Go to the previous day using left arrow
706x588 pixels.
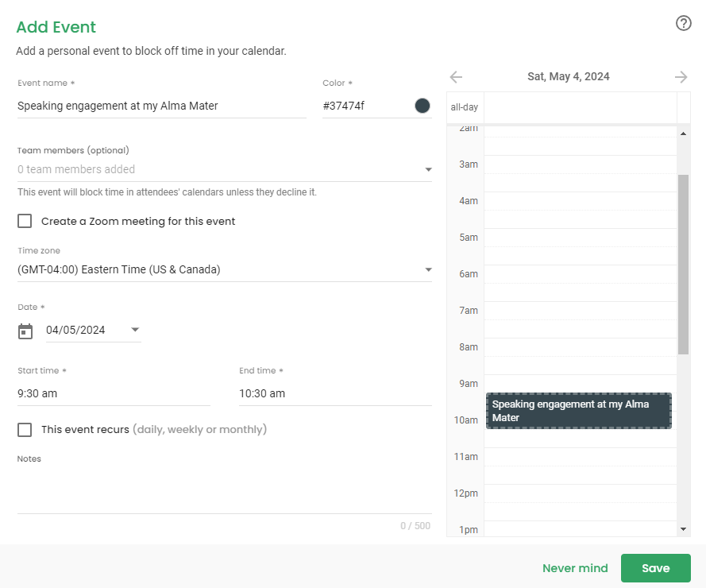click(455, 76)
